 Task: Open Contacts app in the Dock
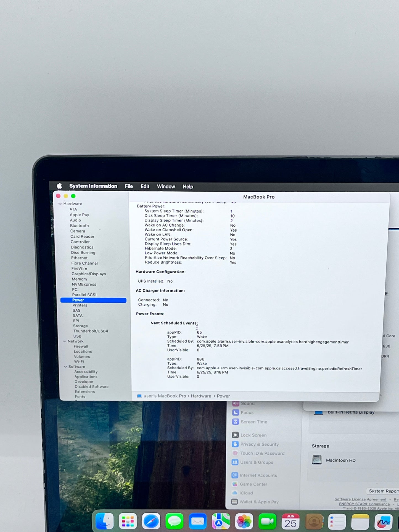(x=314, y=522)
